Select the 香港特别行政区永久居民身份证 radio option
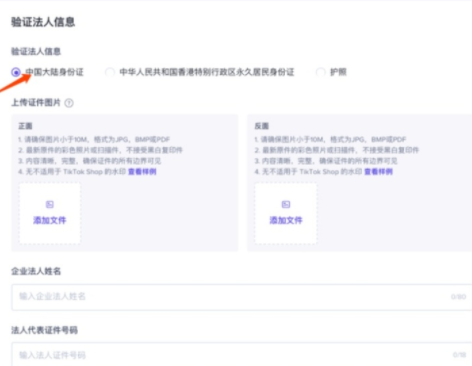This screenshot has height=366, width=472. [x=110, y=72]
